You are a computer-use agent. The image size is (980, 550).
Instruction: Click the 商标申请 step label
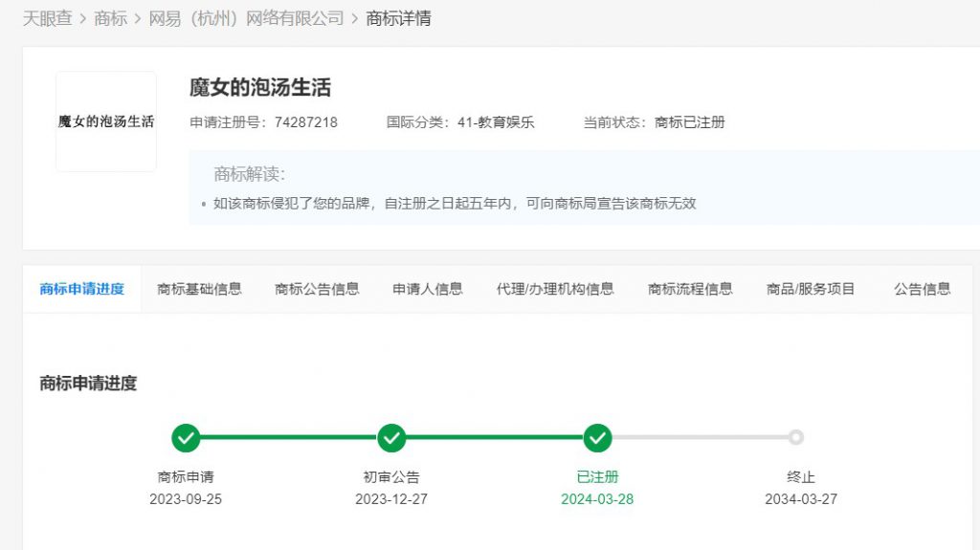point(186,477)
